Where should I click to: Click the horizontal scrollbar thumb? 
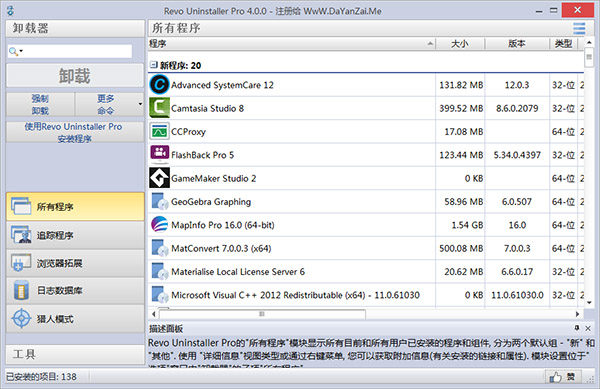262,314
